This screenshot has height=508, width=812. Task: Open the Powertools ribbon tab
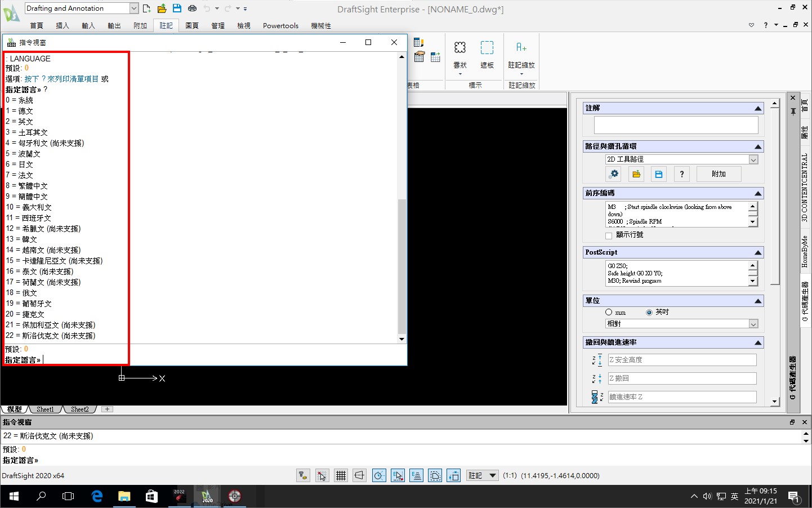280,26
